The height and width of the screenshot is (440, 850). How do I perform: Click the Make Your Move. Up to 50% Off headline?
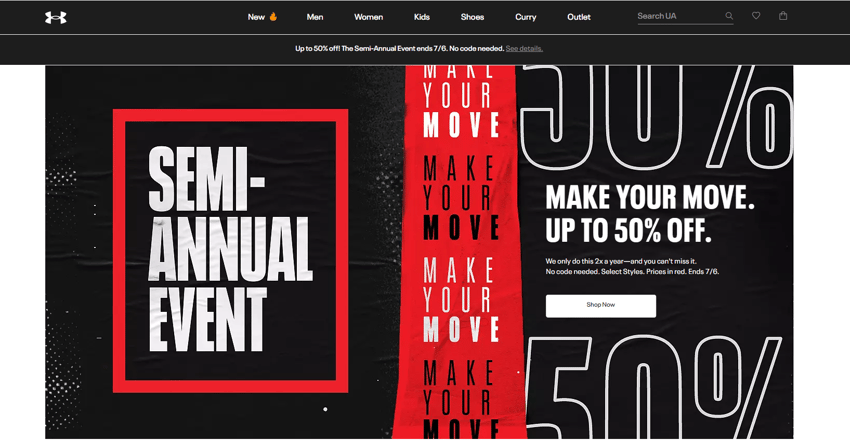click(x=650, y=213)
